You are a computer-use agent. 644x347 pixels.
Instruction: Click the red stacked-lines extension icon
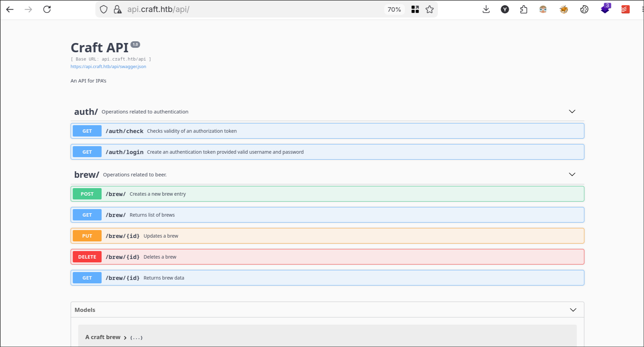[625, 9]
